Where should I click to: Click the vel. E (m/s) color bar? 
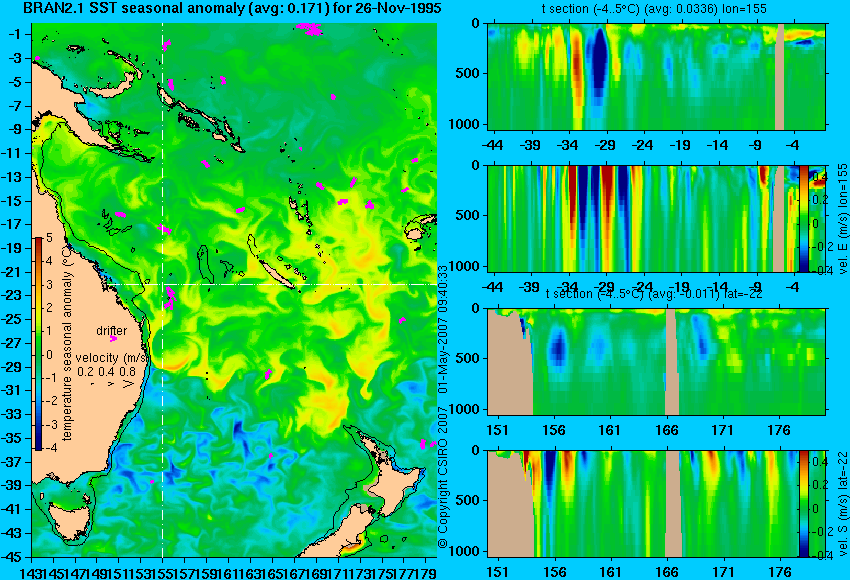point(803,218)
